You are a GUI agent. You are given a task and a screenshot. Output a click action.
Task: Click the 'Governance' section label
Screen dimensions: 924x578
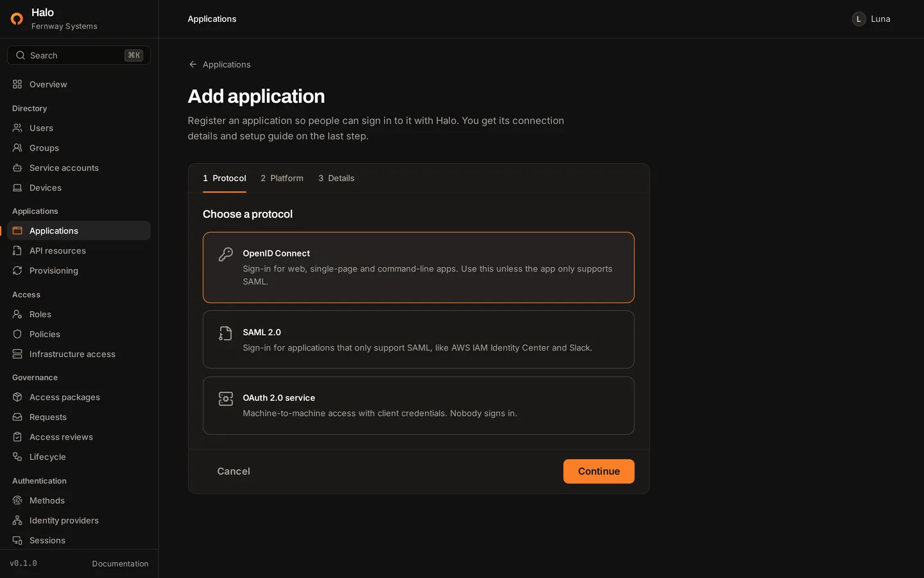point(35,378)
